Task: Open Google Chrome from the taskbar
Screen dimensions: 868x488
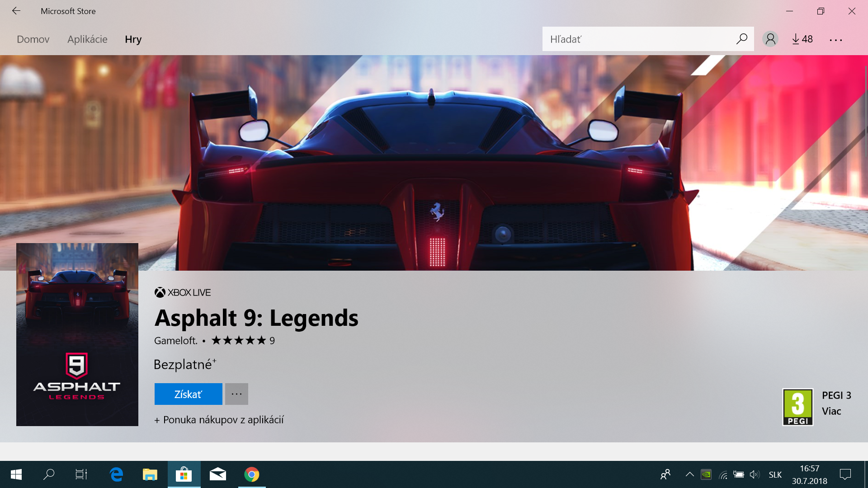Action: coord(252,474)
